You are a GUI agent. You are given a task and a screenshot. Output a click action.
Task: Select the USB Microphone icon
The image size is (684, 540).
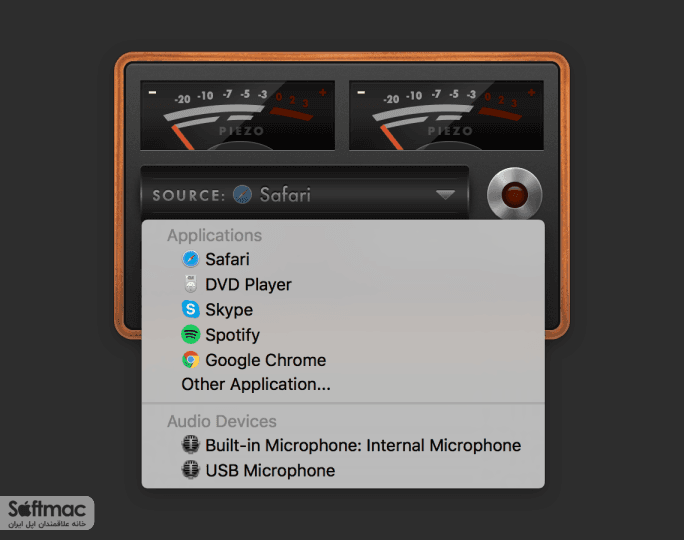click(191, 470)
